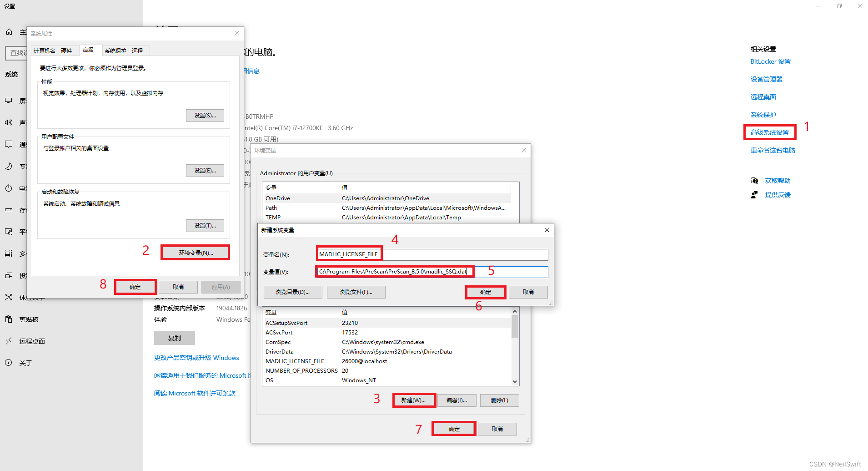Open 更改产品密钥或升级 Windows link
Image resolution: width=868 pixels, height=471 pixels.
click(x=196, y=358)
